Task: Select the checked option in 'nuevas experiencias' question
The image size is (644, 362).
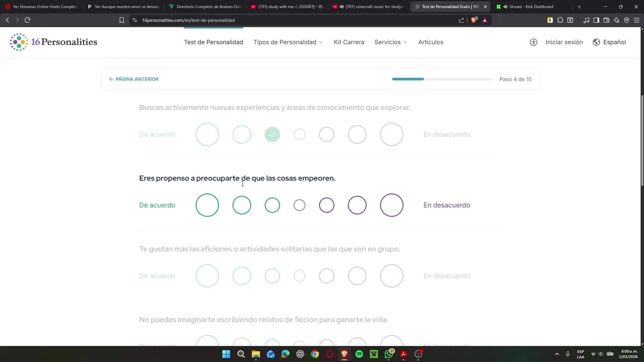Action: pos(272,134)
